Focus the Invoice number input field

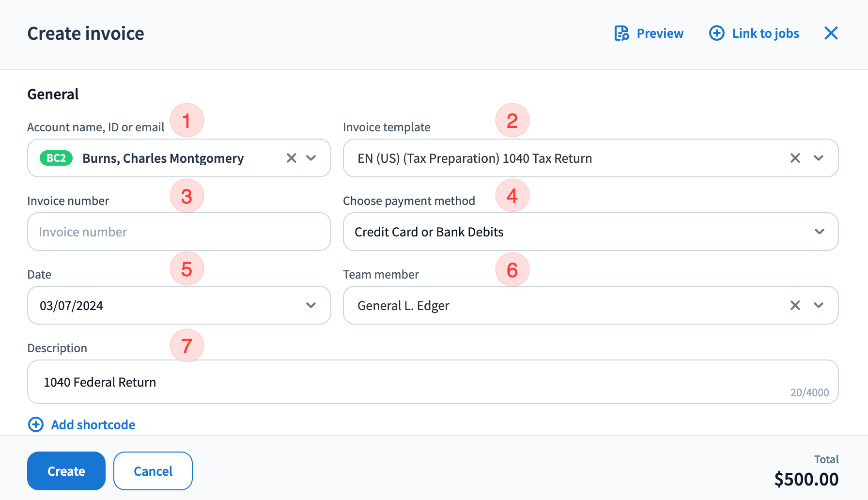pyautogui.click(x=179, y=232)
